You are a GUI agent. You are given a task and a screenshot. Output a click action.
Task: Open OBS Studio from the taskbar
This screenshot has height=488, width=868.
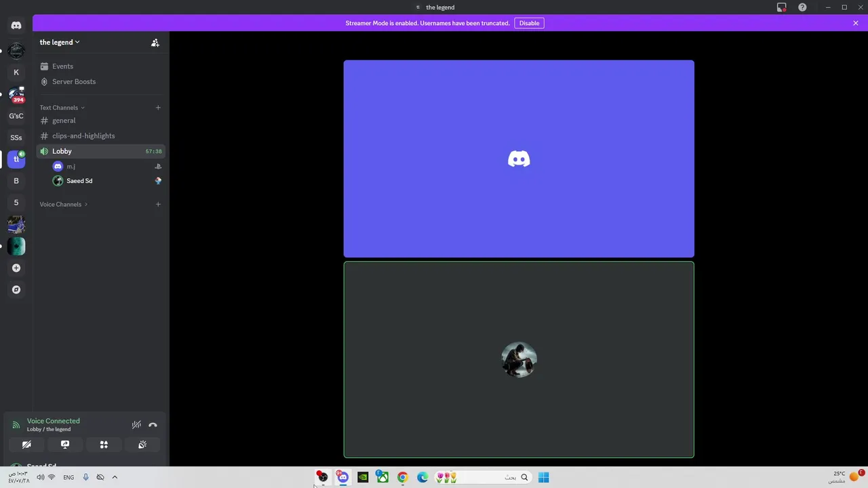(323, 477)
